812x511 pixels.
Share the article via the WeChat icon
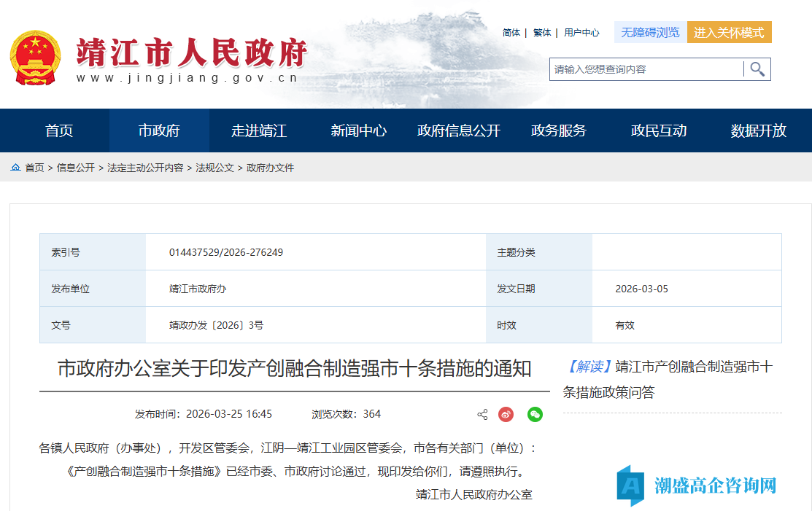coord(536,414)
